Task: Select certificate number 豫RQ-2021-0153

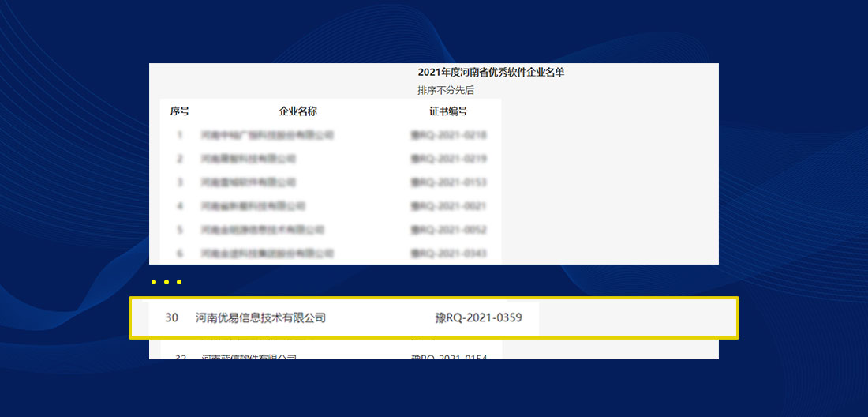Action: (x=448, y=182)
